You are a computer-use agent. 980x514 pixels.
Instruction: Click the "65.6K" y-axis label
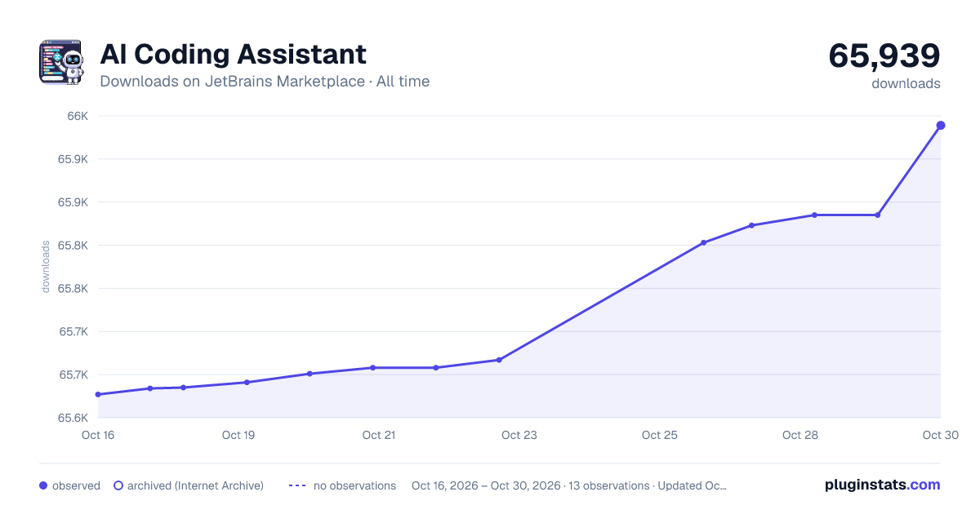click(x=73, y=418)
